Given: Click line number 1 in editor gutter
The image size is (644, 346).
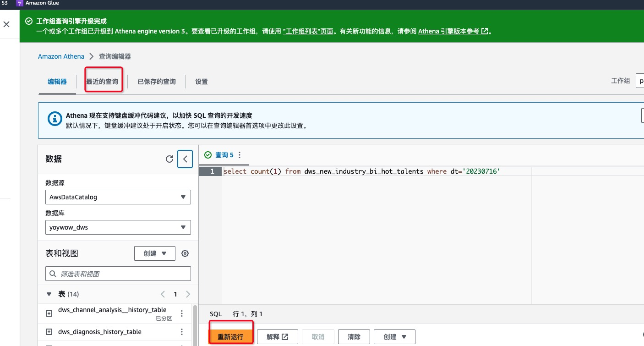Looking at the screenshot, I should pyautogui.click(x=212, y=171).
